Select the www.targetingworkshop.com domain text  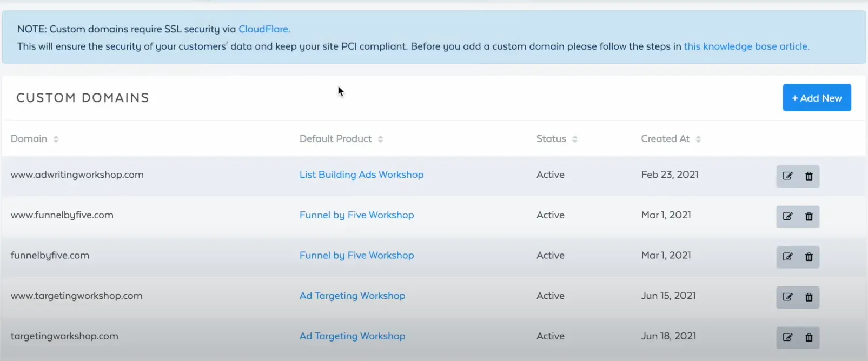pyautogui.click(x=77, y=296)
